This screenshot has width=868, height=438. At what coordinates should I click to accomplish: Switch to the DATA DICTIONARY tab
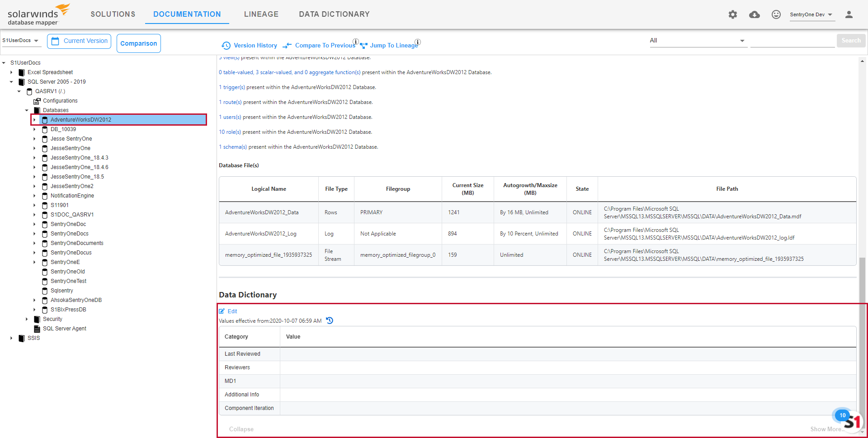(x=335, y=14)
